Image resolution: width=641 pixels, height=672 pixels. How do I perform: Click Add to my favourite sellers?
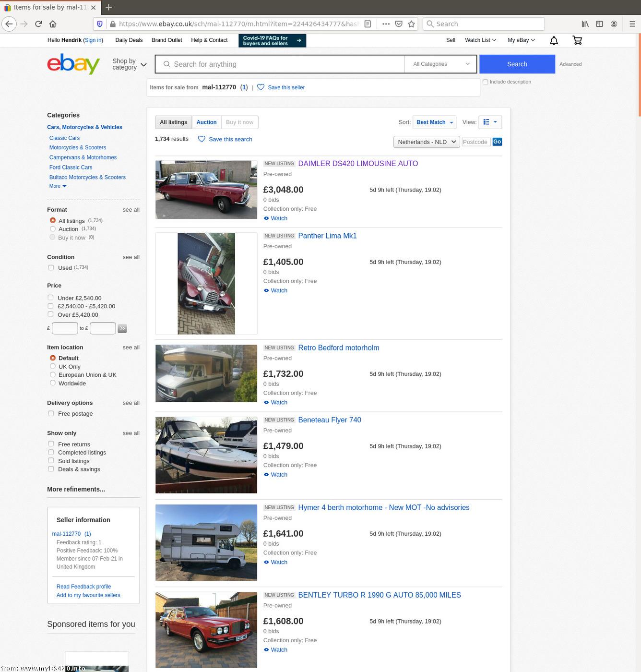(88, 595)
